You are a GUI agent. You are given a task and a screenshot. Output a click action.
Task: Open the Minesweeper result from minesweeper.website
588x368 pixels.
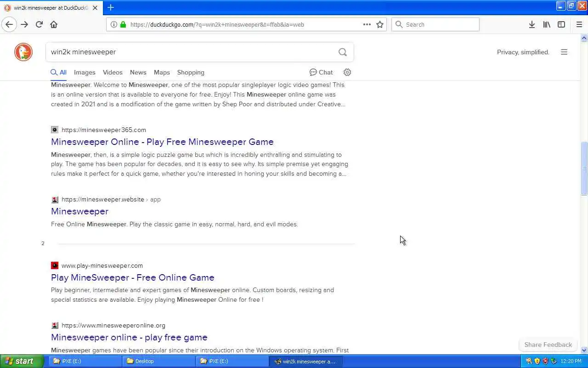[x=79, y=211]
